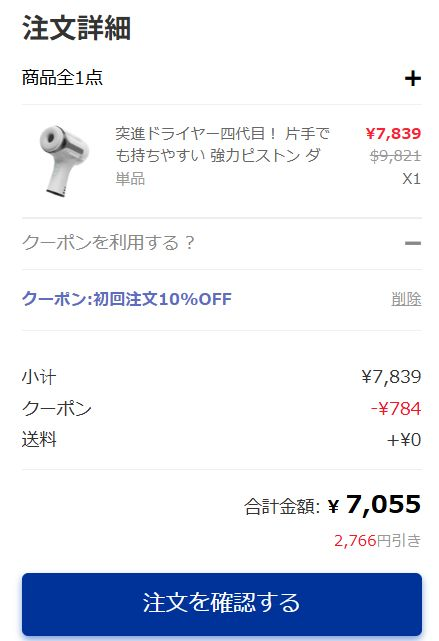This screenshot has height=641, width=439.
Task: Click the 注文を確認する button
Action: 222,603
